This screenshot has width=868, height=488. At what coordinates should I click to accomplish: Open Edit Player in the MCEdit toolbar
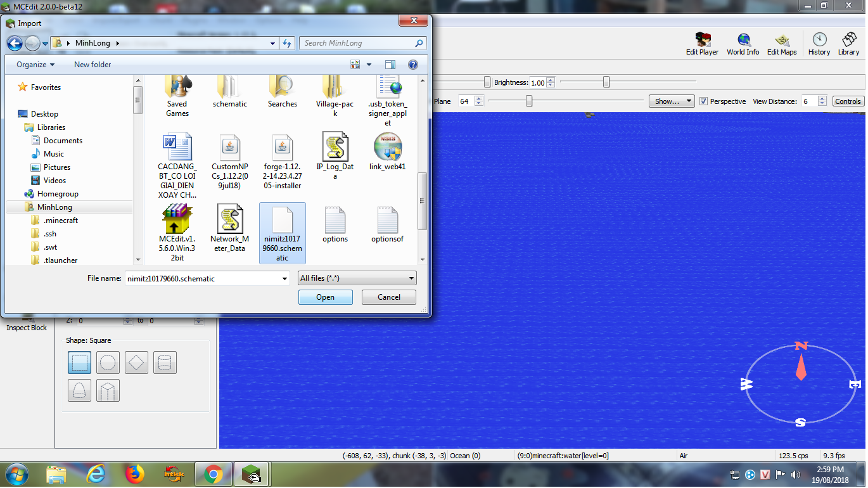[702, 44]
